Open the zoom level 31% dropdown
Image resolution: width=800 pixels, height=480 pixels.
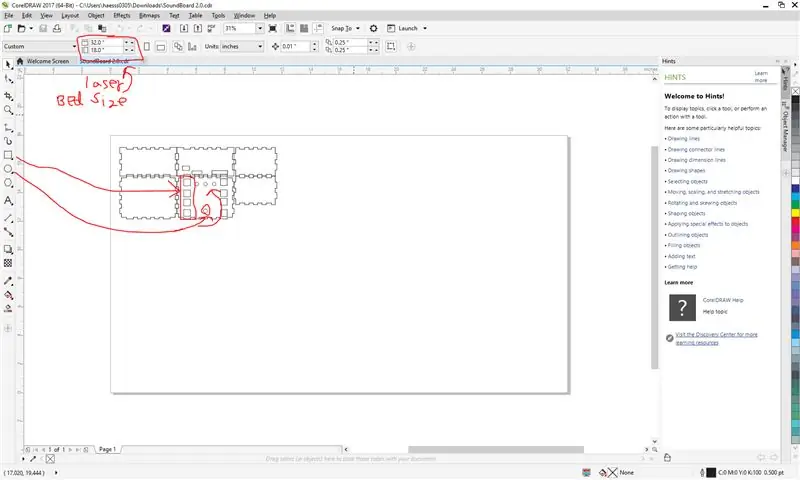pos(260,29)
